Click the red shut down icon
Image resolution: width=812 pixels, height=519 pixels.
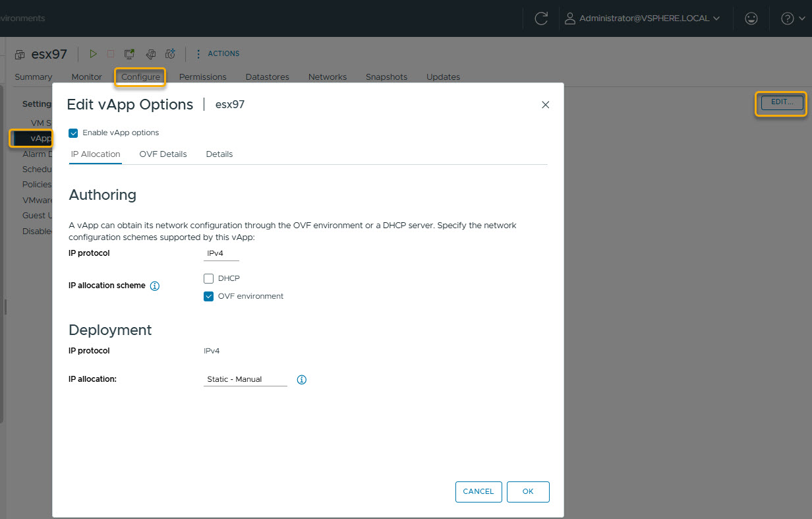pos(110,53)
